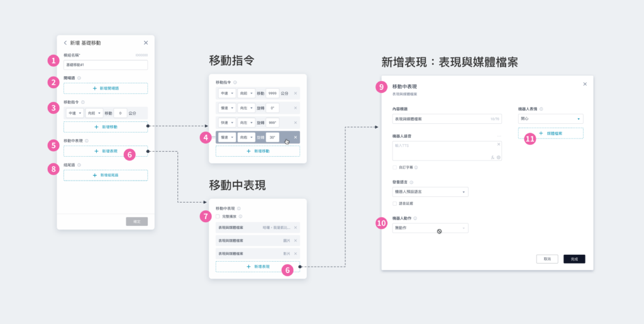Click info icon beside 移動指令 in 新增 基礎移動 panel
Screen dimensions: 644x324
[82, 103]
